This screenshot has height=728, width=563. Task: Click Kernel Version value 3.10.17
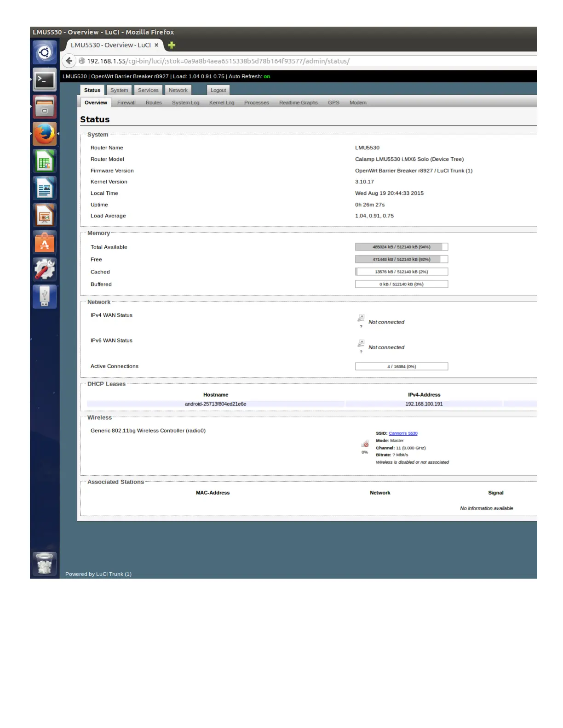[364, 182]
